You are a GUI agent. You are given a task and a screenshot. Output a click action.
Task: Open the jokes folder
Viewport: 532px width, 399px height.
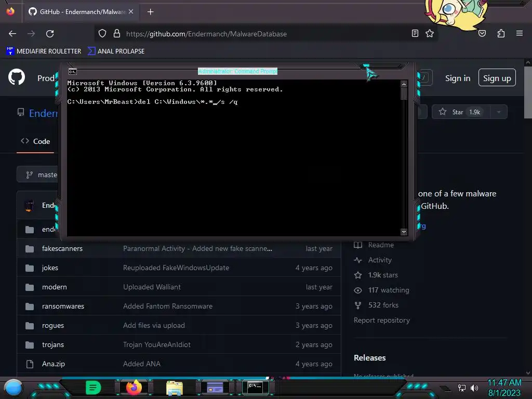[50, 268]
